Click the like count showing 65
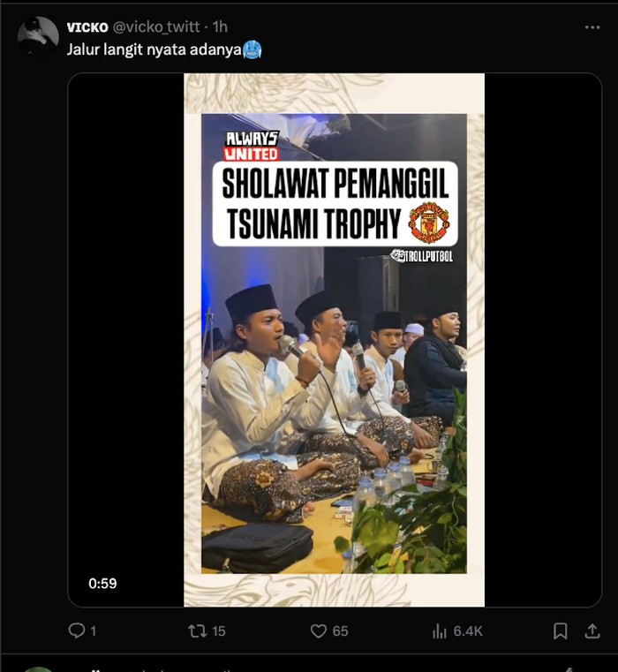The width and height of the screenshot is (618, 672). pos(341,630)
